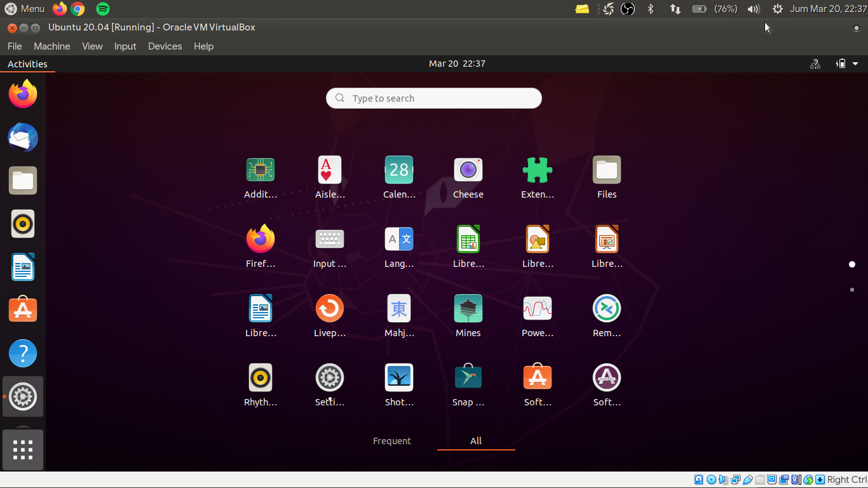This screenshot has height=488, width=868.
Task: Click the Show Applications grid button
Action: click(23, 450)
